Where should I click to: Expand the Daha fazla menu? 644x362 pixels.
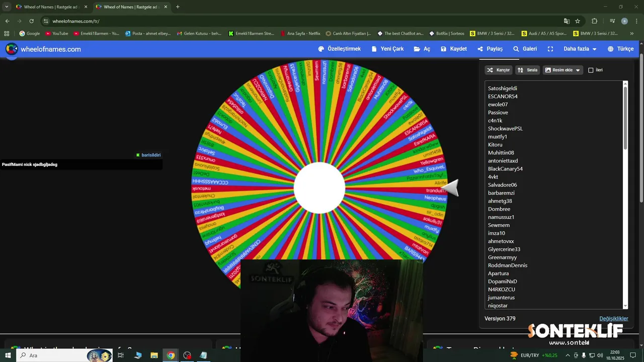580,49
